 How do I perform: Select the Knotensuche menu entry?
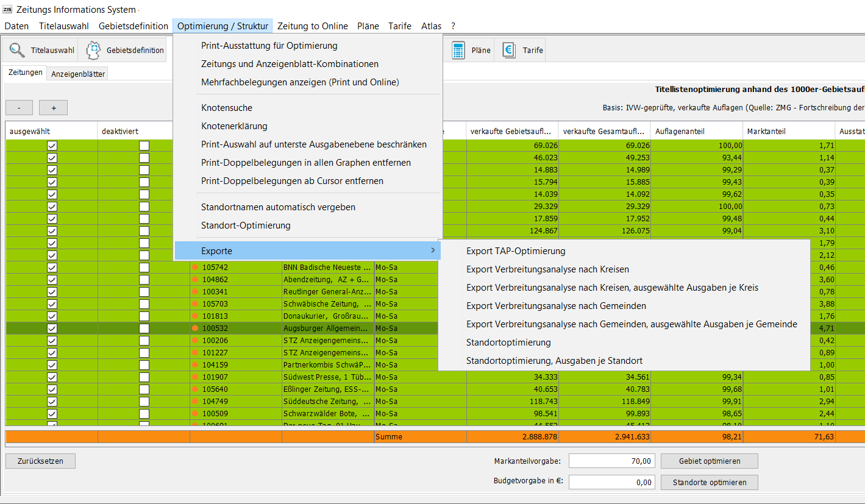[227, 107]
